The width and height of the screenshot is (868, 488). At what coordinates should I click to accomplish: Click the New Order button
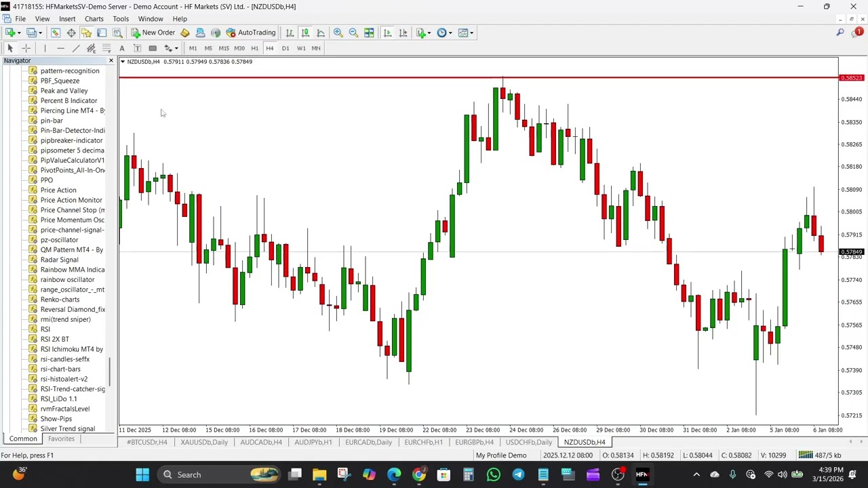click(153, 33)
